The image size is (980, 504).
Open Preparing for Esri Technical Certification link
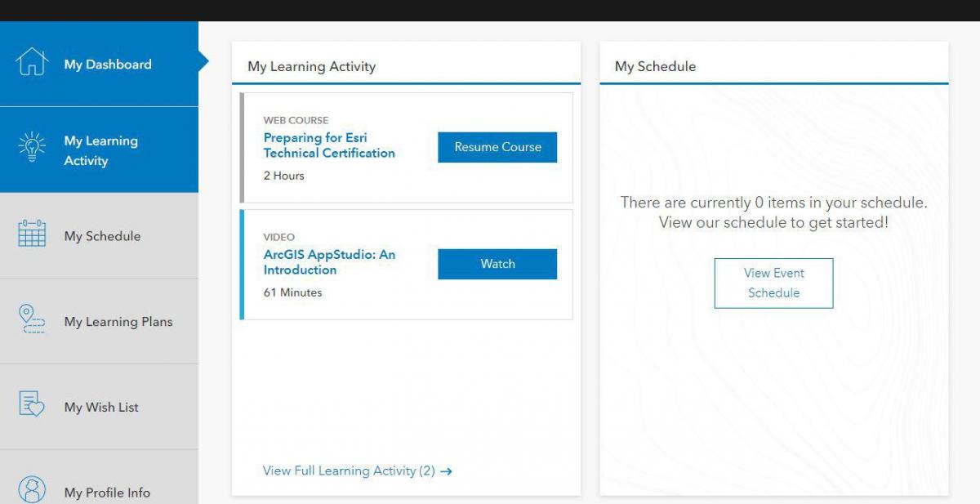329,145
